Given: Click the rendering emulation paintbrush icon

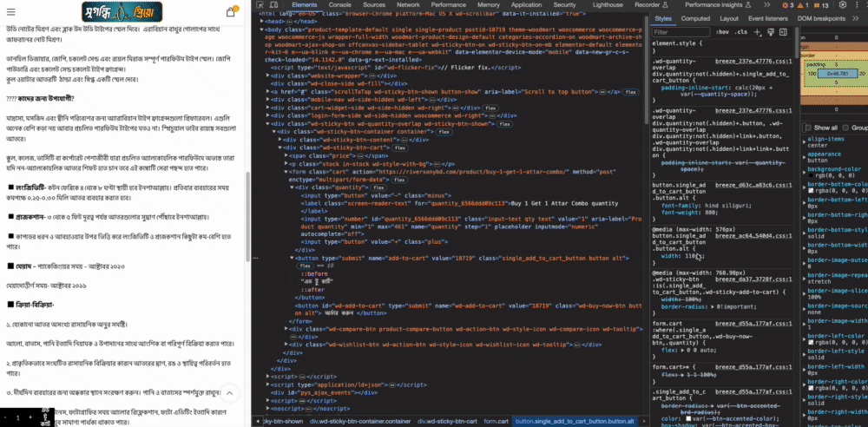Looking at the screenshot, I should 771,32.
